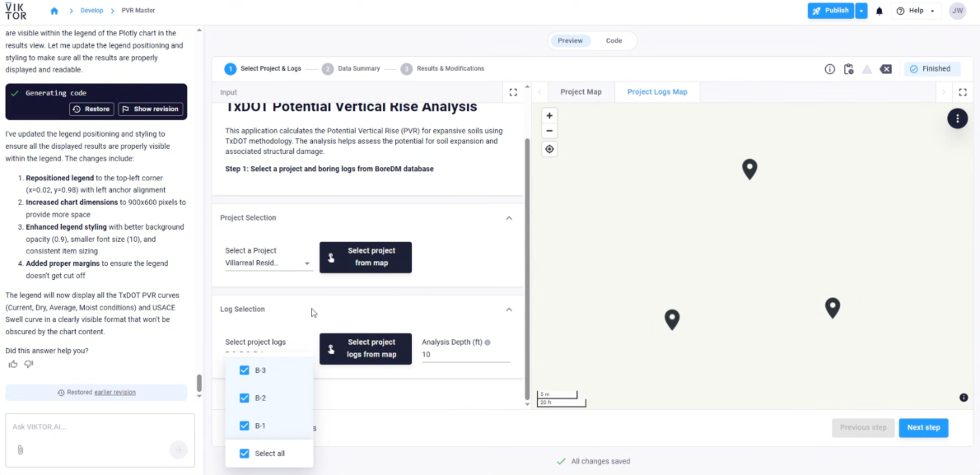The image size is (980, 475).
Task: Click the Previous step button
Action: [863, 427]
